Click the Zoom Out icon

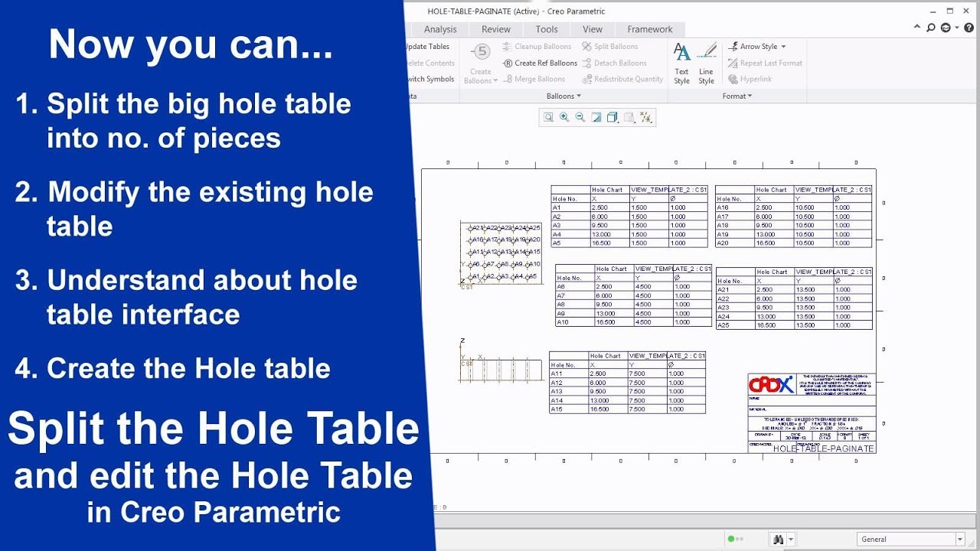(580, 117)
